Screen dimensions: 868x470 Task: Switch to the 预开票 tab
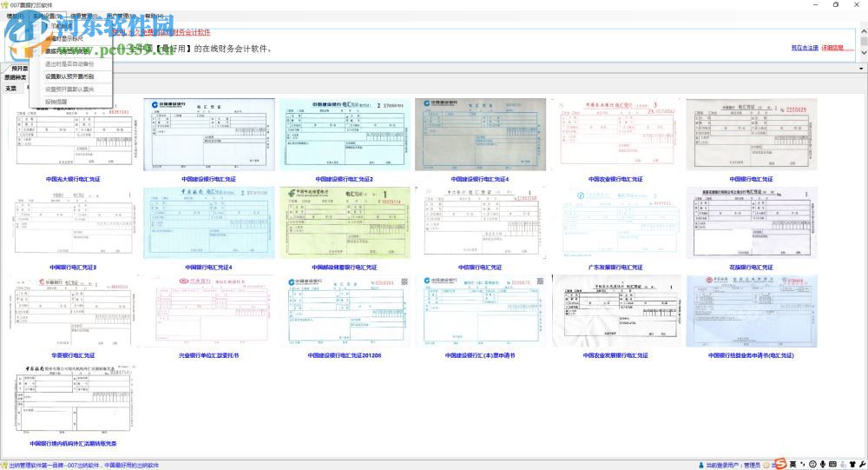(19, 68)
